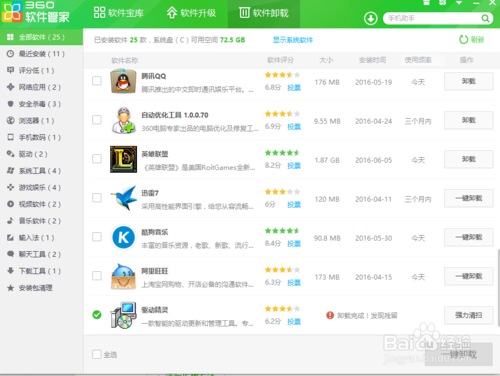Viewport: 500px width, 376px height.
Task: Open the title bar dropdown menu arrow
Action: pyautogui.click(x=459, y=3)
